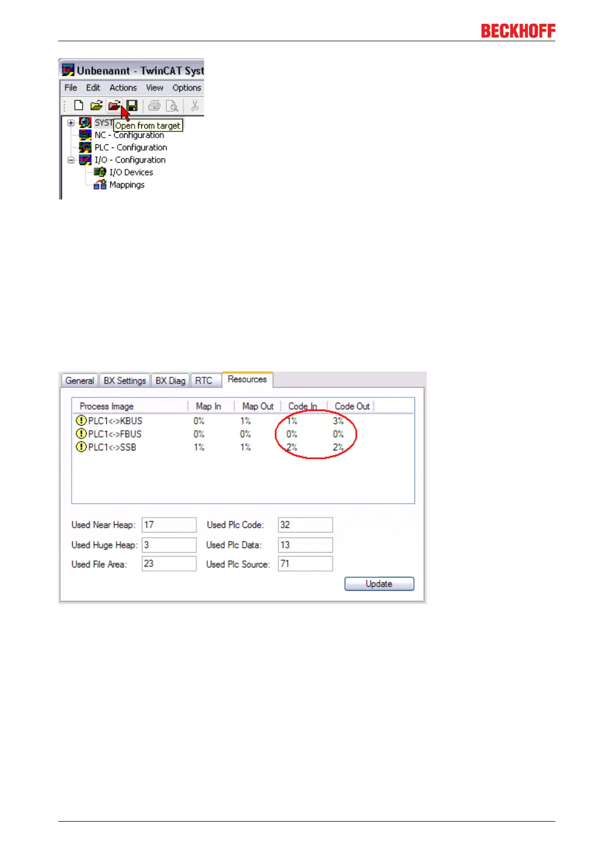Open the File menu

coord(71,88)
